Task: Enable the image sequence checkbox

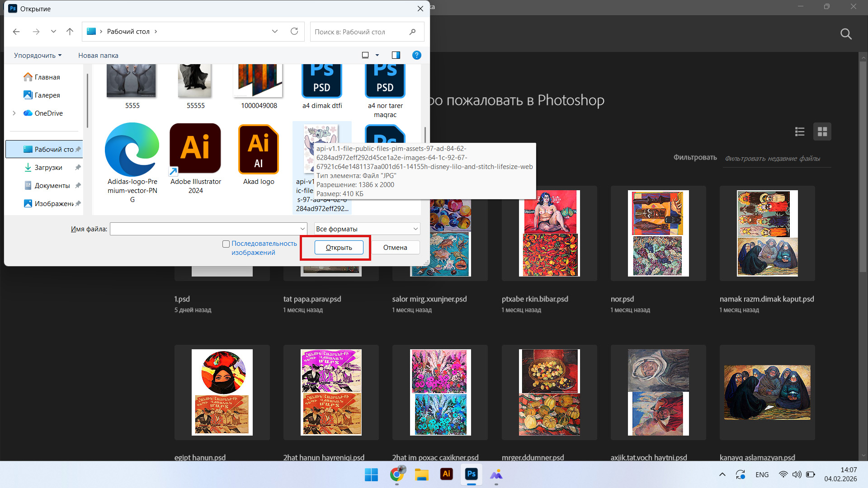Action: [226, 244]
